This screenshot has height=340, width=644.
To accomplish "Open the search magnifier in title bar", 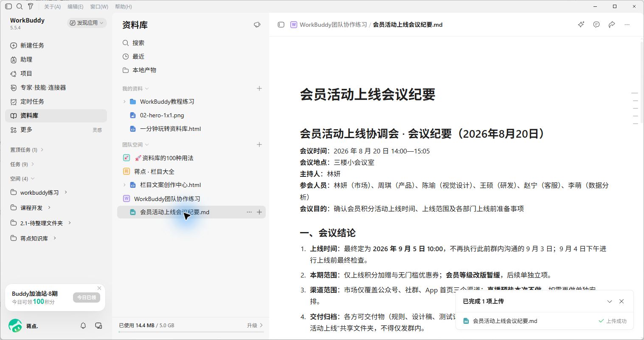I will [20, 6].
